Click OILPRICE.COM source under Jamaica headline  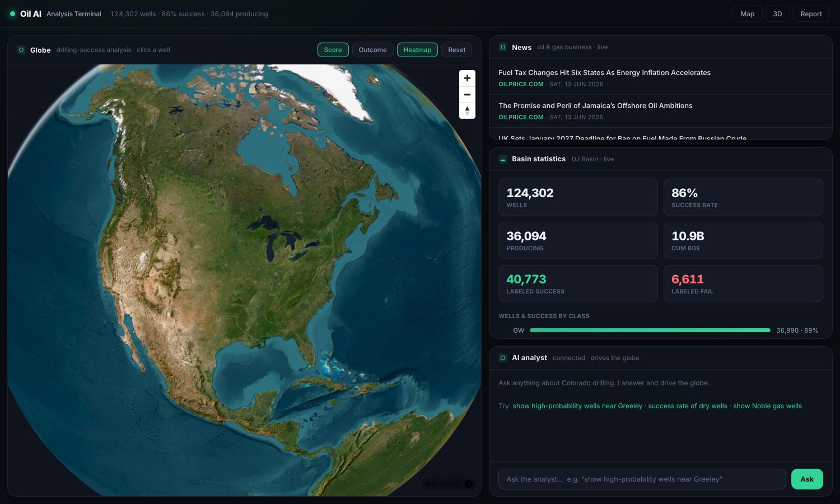point(521,118)
